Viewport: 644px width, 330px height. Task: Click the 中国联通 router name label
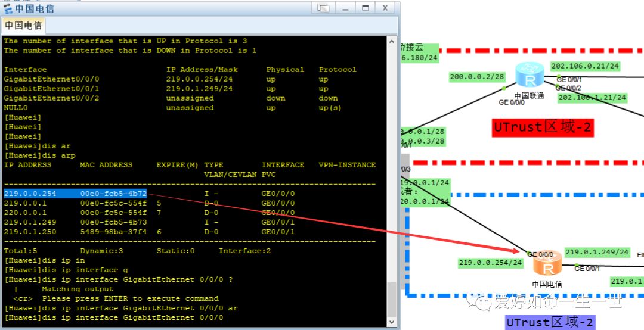click(x=530, y=96)
